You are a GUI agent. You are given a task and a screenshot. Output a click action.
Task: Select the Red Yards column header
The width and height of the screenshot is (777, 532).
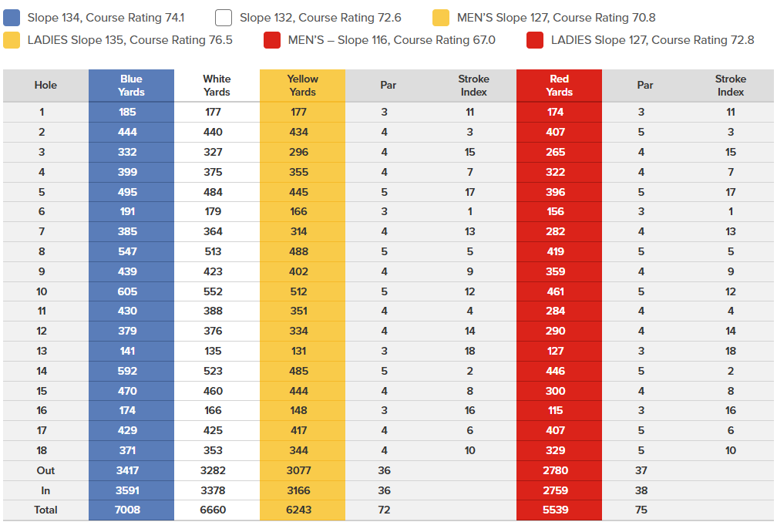(559, 86)
